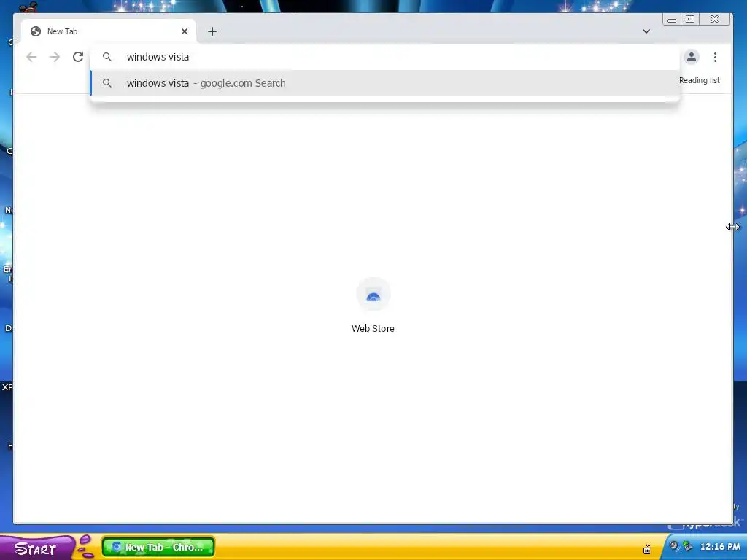Open the tab search dropdown arrow
747x560 pixels.
click(646, 31)
